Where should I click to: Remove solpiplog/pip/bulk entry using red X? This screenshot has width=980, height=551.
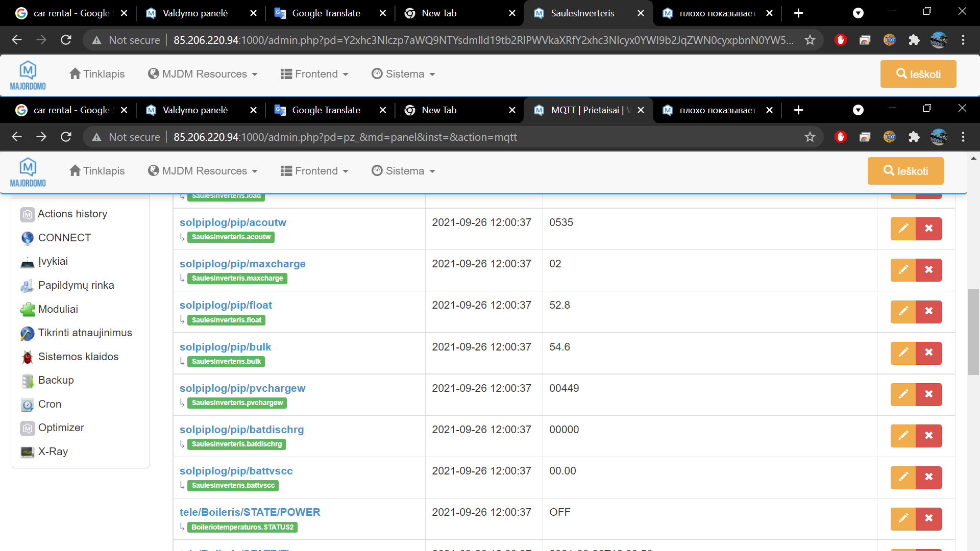click(x=928, y=353)
